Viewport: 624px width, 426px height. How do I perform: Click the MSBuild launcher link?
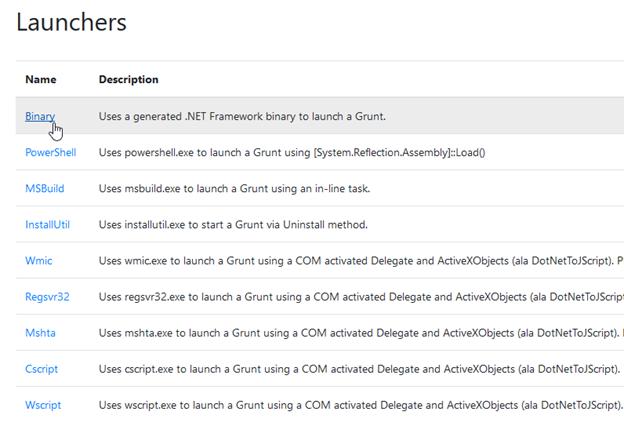pyautogui.click(x=45, y=188)
